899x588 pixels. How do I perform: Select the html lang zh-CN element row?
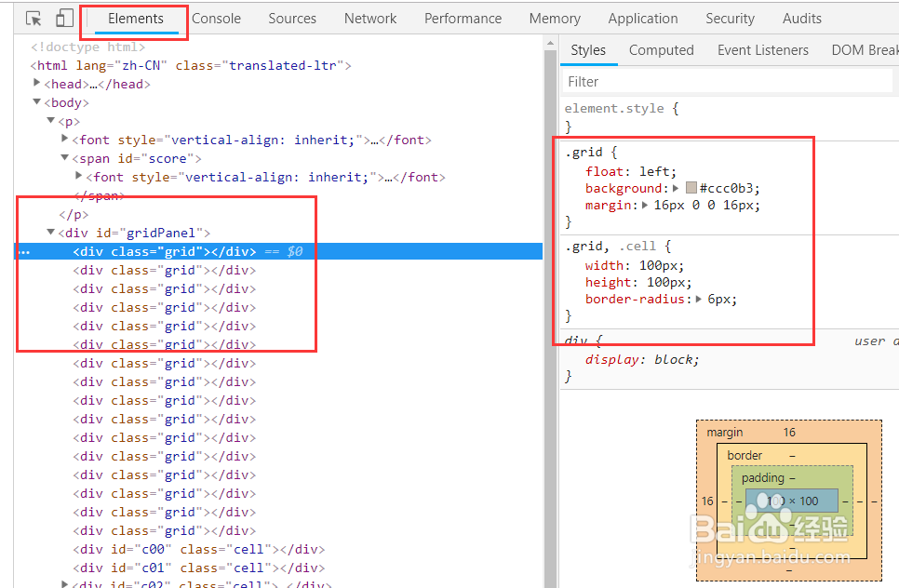tap(191, 65)
